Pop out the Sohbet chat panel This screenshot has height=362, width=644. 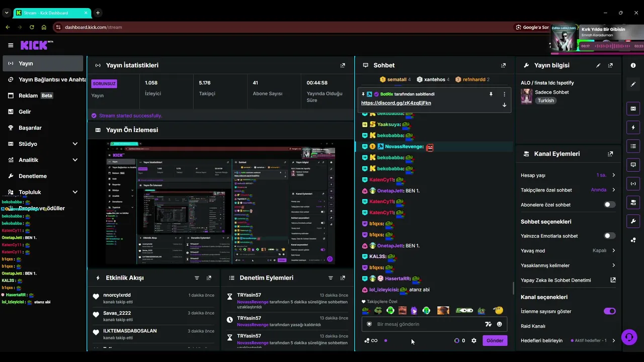pyautogui.click(x=503, y=65)
